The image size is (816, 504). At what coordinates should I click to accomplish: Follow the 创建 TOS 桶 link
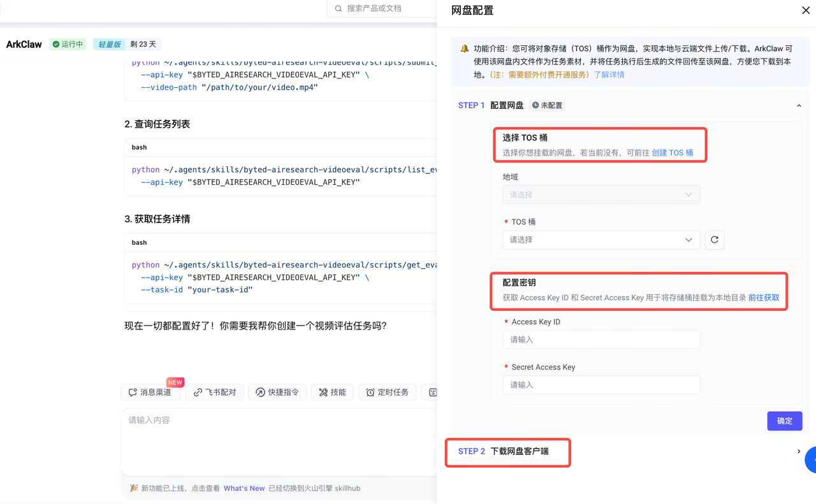[x=673, y=153]
